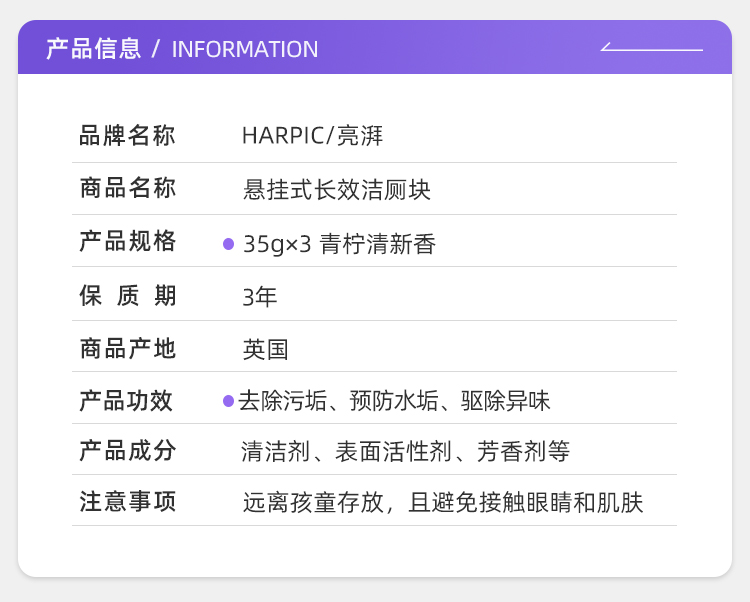Click the 商品名称 label
The image size is (750, 602).
click(128, 188)
